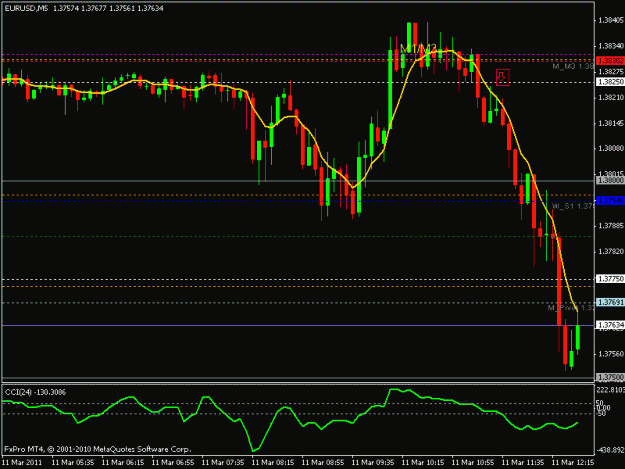Select the M1/M3 pivot label on chart

tap(418, 49)
